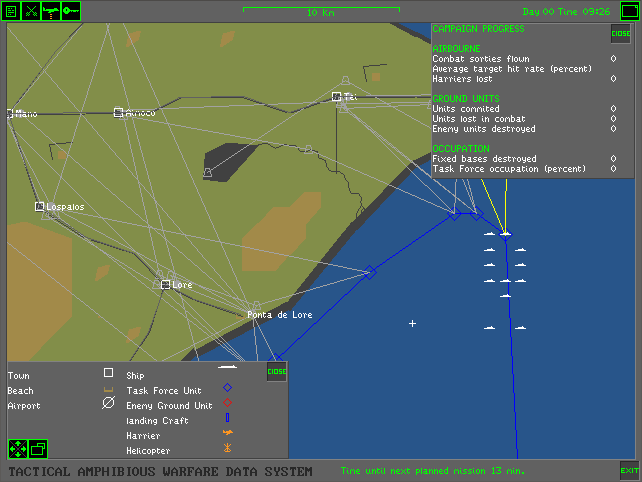Click the Day and Time clock display

pos(567,12)
